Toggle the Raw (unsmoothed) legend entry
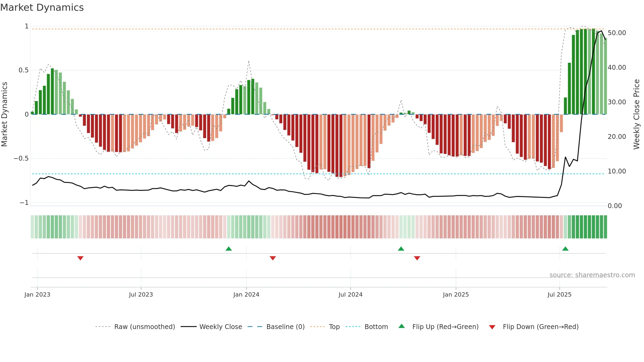This screenshot has height=362, width=644. point(135,327)
